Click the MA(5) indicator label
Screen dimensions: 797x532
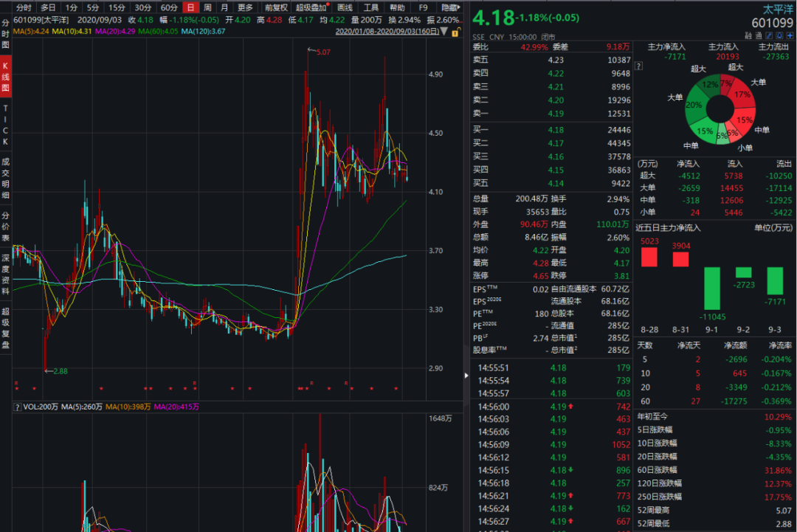[31, 32]
